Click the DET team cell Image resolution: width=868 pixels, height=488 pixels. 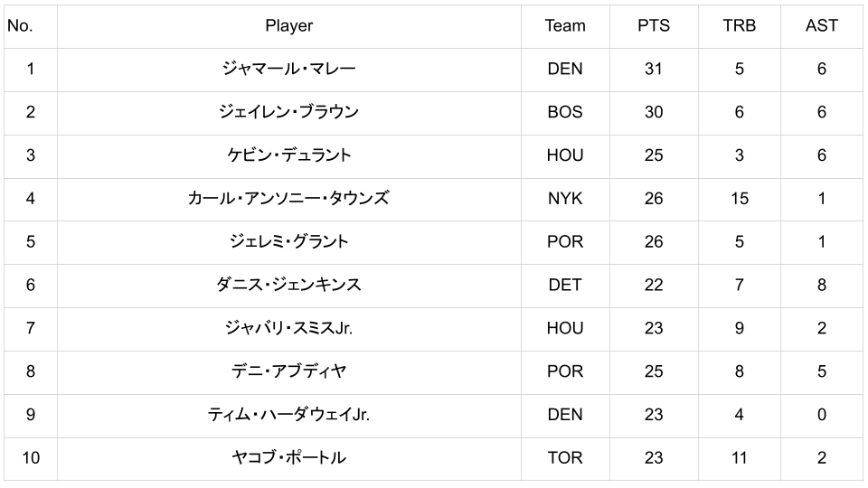[x=565, y=285]
